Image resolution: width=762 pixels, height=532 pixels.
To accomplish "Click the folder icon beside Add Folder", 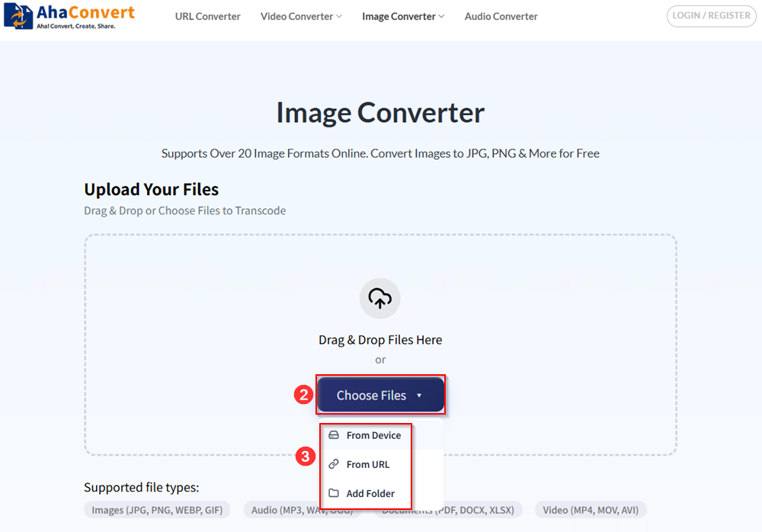I will [334, 493].
